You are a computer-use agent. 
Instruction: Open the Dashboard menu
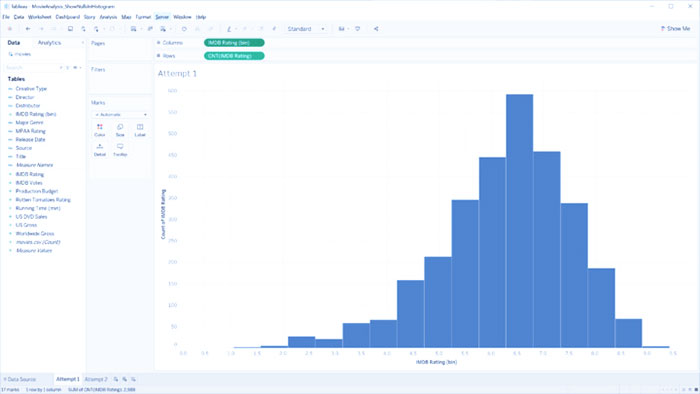pyautogui.click(x=67, y=17)
